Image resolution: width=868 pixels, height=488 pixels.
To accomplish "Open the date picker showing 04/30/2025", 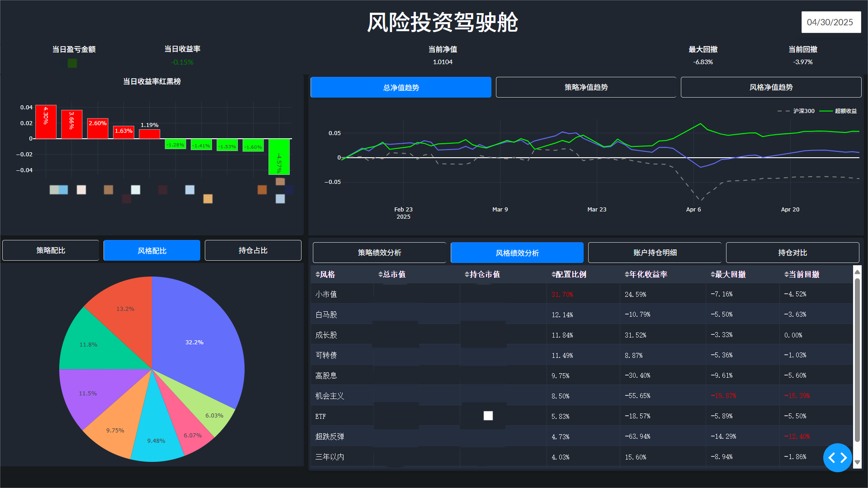I will [830, 22].
